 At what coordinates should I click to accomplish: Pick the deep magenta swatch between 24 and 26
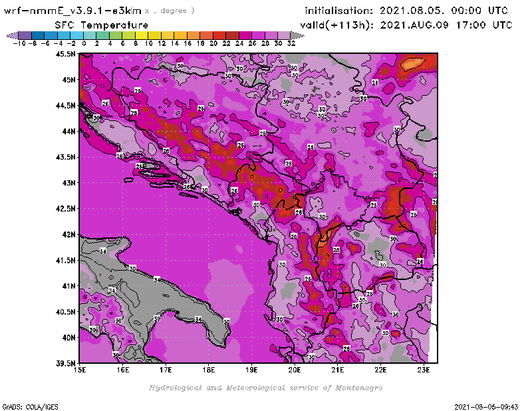click(x=245, y=35)
